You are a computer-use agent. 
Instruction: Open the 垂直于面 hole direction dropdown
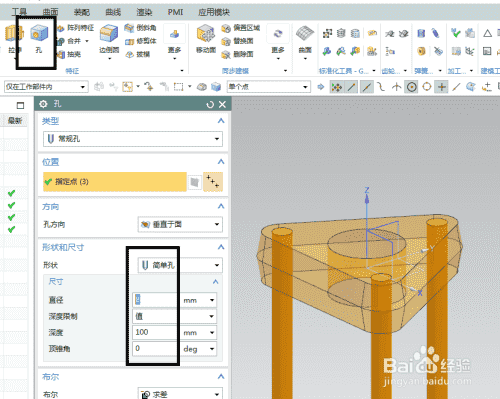point(180,224)
